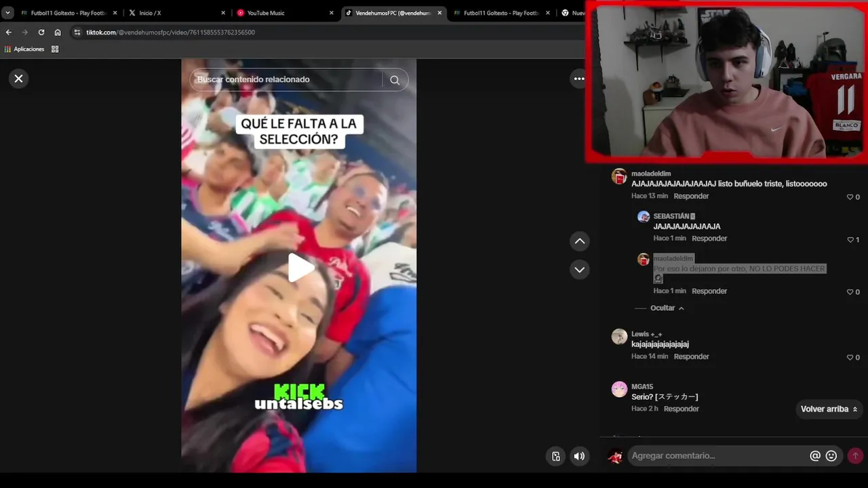
Task: Open the MGA15 username link
Action: click(642, 386)
